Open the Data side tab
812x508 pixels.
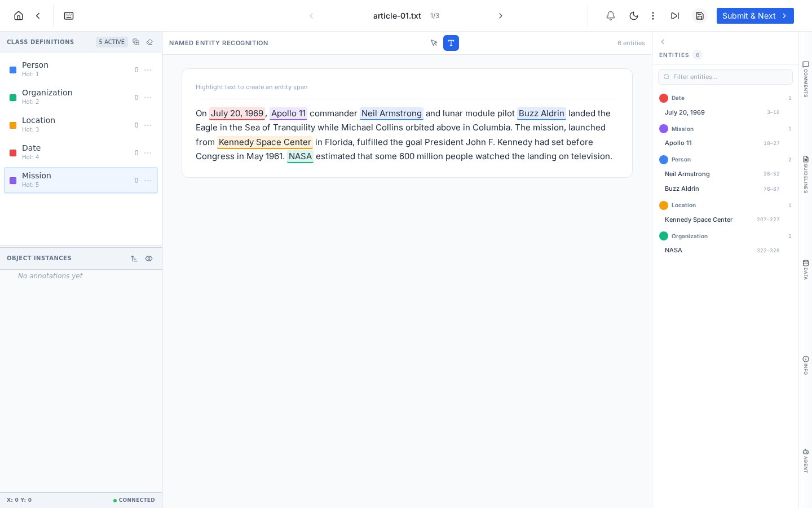pyautogui.click(x=806, y=269)
